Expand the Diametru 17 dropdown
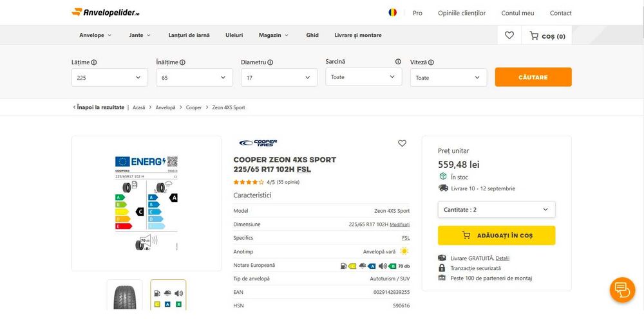 pyautogui.click(x=279, y=77)
